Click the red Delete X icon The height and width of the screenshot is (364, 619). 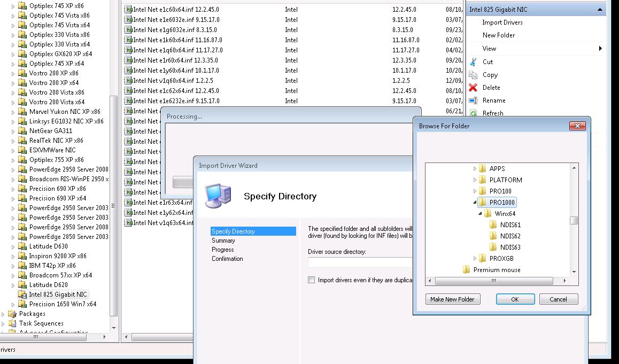coord(473,87)
